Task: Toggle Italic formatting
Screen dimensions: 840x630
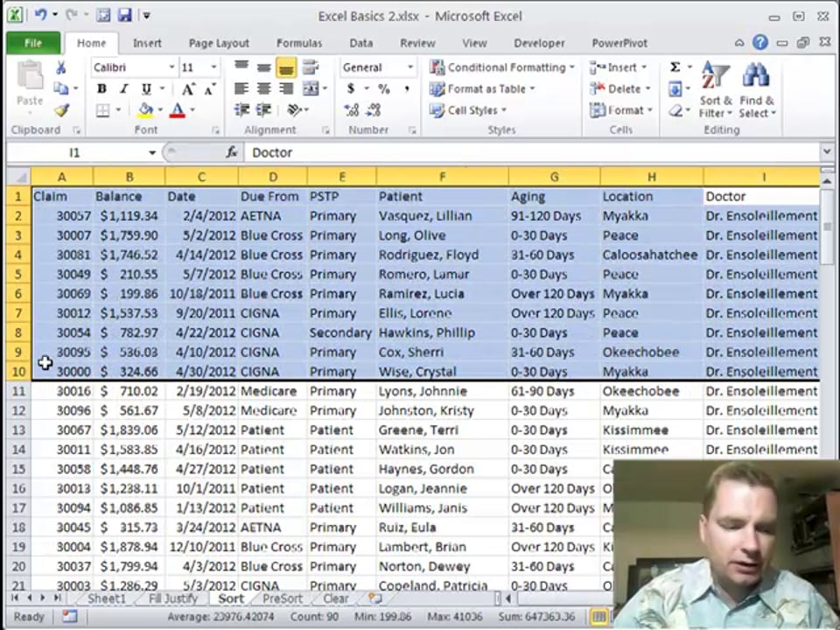Action: (x=123, y=89)
